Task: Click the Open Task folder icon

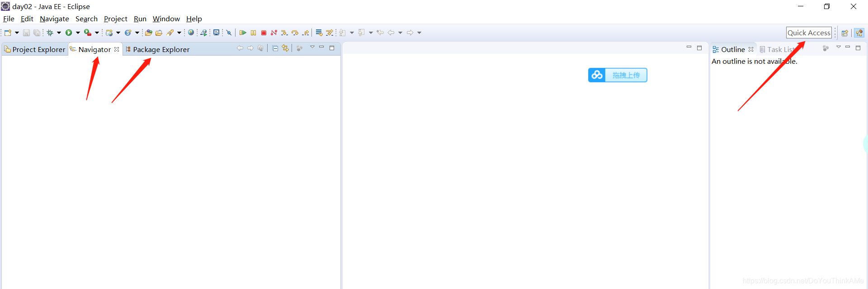Action: click(159, 33)
